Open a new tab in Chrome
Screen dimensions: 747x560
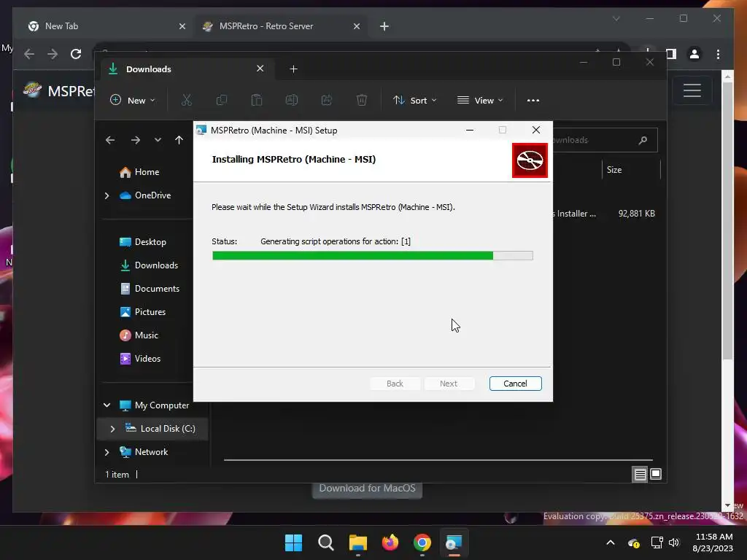click(384, 26)
